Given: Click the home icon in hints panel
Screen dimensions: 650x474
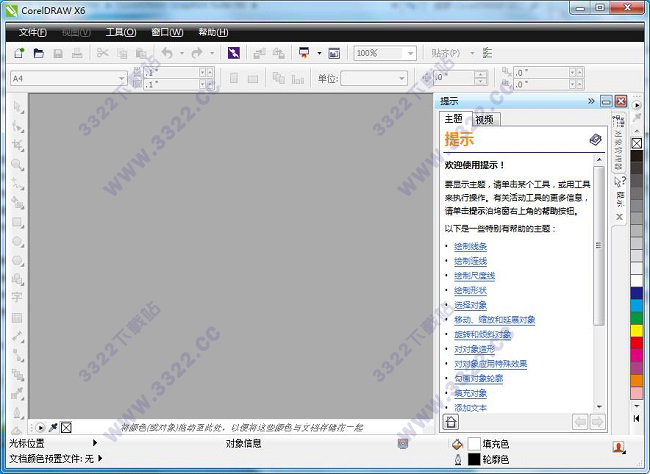Looking at the screenshot, I should [x=451, y=422].
